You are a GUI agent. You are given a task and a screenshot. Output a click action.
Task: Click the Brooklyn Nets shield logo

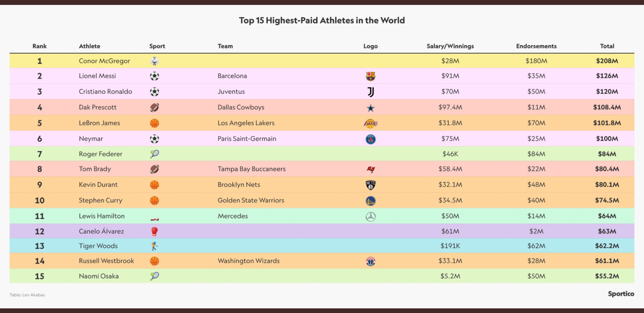tap(370, 185)
